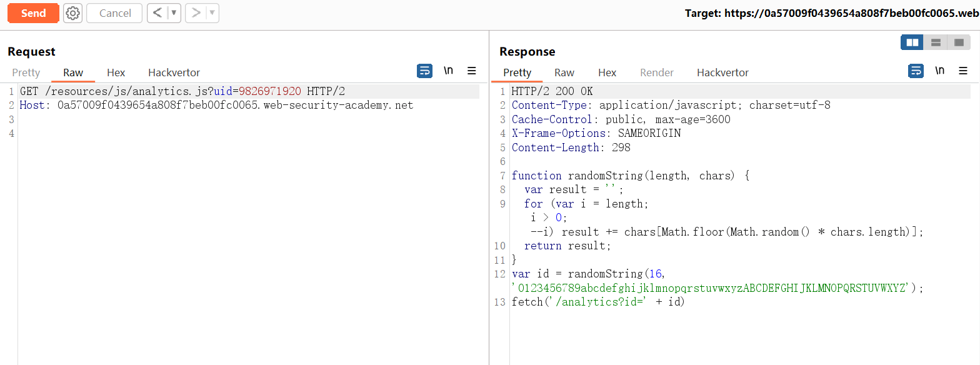
Task: Show non-printable characters in Response panel
Action: (x=939, y=71)
